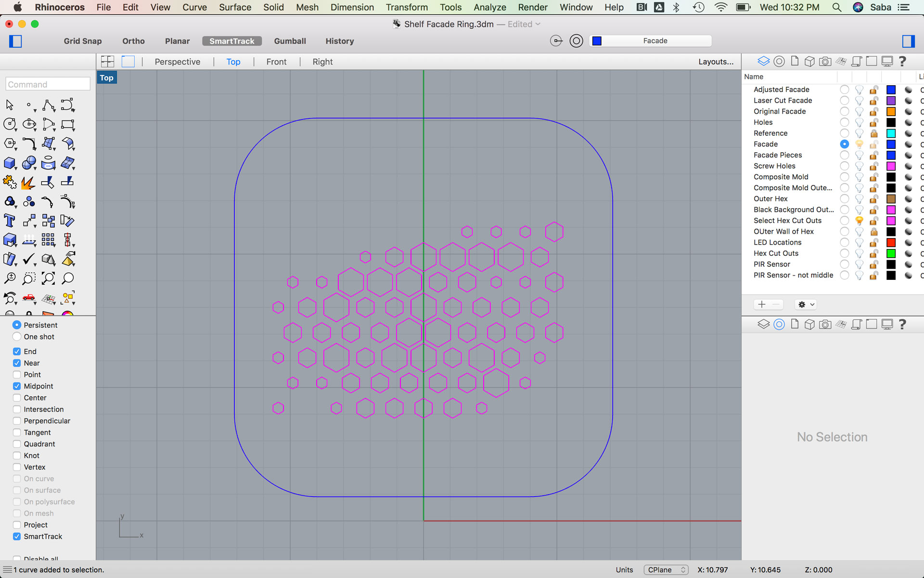Expand the document title Edited chevron
Image resolution: width=924 pixels, height=578 pixels.
tap(538, 24)
